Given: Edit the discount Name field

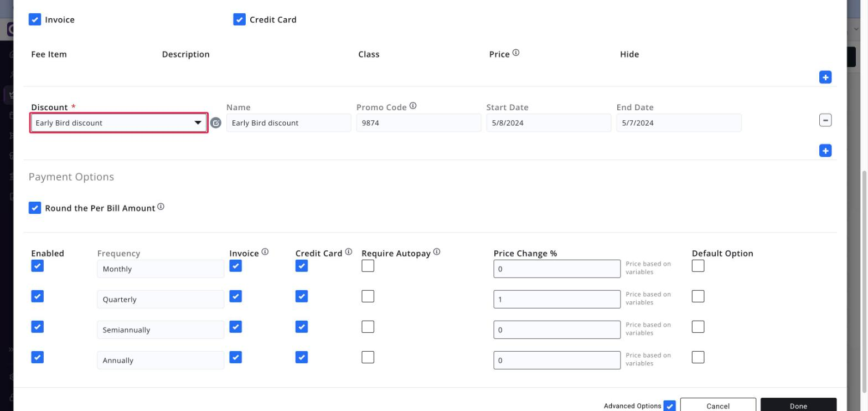Looking at the screenshot, I should coord(288,123).
